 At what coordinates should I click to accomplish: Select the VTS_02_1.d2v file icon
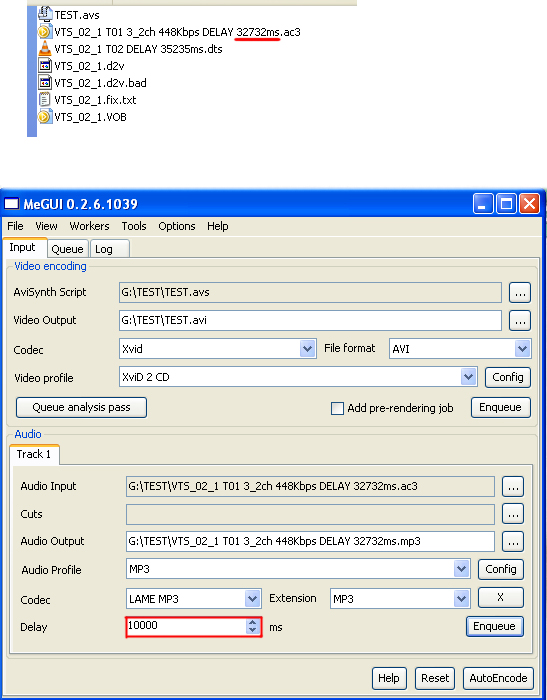45,66
